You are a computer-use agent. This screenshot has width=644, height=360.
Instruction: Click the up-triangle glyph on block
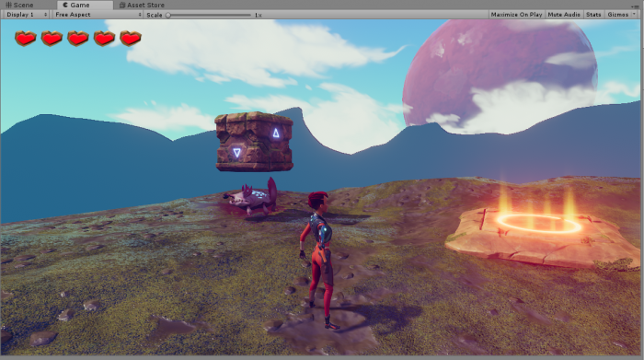click(x=276, y=133)
